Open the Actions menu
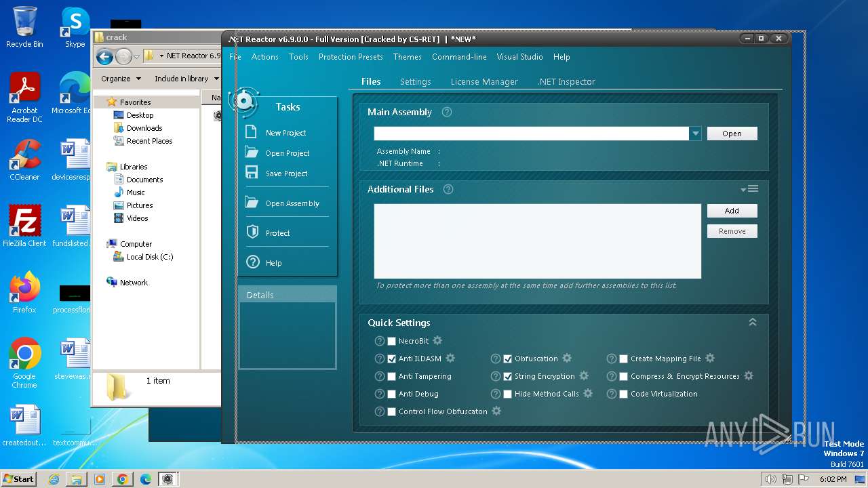 [x=264, y=57]
